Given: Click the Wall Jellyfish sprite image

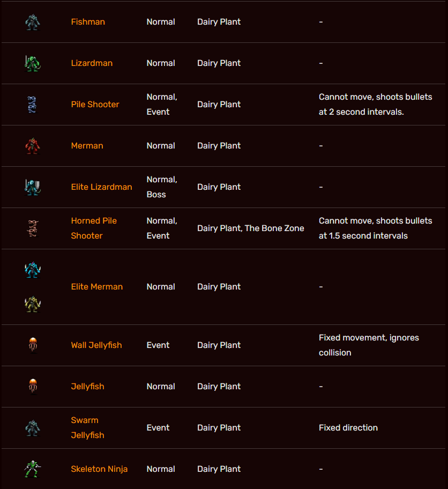Looking at the screenshot, I should click(33, 345).
